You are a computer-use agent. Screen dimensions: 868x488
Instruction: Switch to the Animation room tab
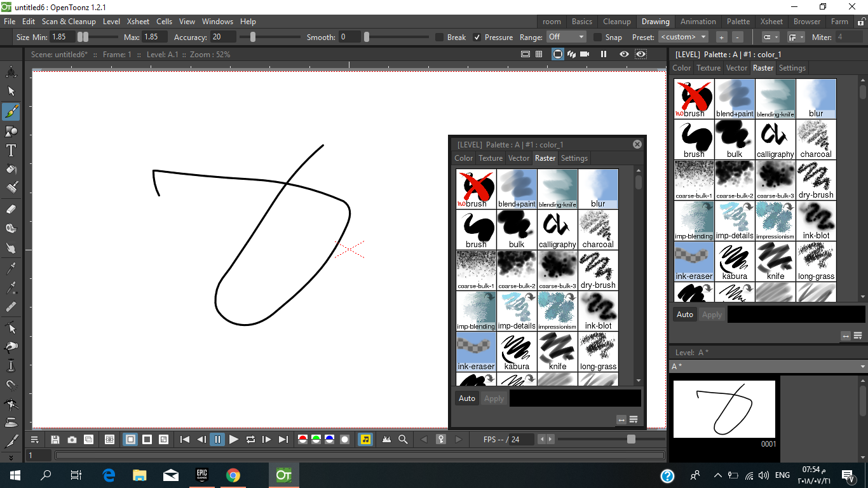pos(698,21)
